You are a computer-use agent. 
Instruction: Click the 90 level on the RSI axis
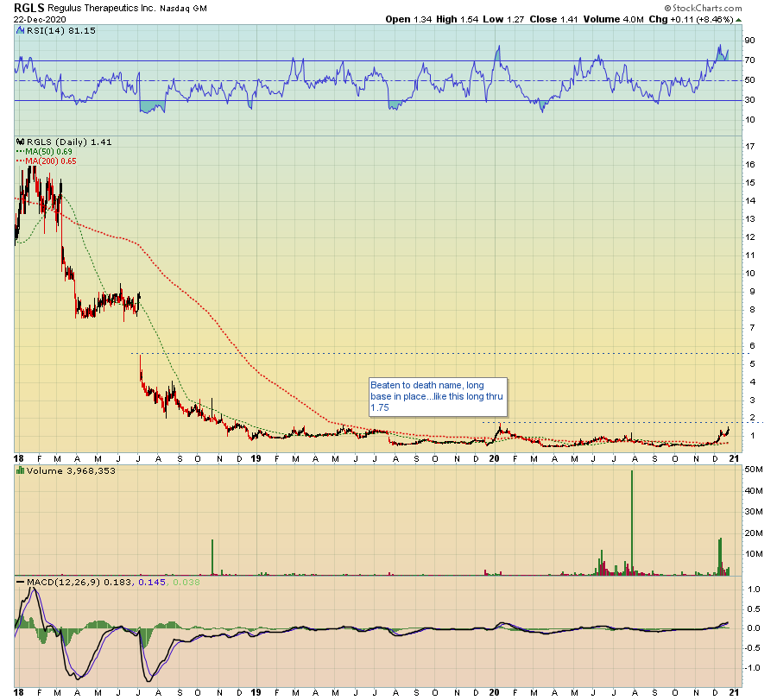(749, 41)
